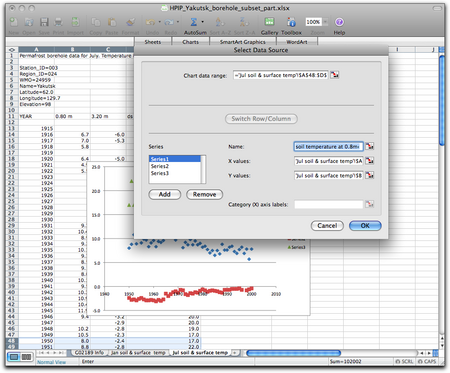Click the Save disk icon

point(44,22)
